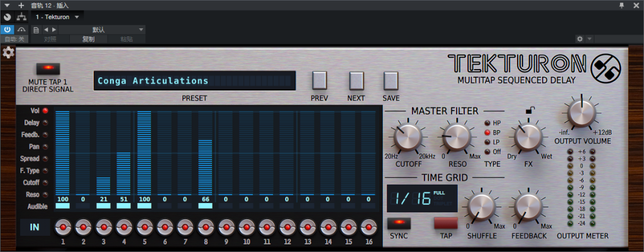Image resolution: width=644 pixels, height=252 pixels.
Task: Go to previous preset using left arrow
Action: click(46, 30)
